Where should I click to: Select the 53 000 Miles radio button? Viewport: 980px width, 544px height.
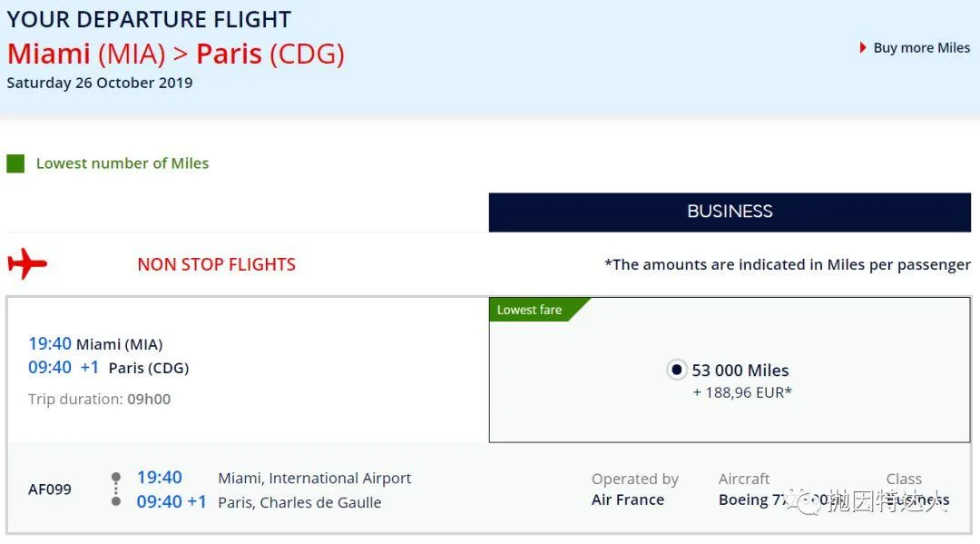click(676, 370)
